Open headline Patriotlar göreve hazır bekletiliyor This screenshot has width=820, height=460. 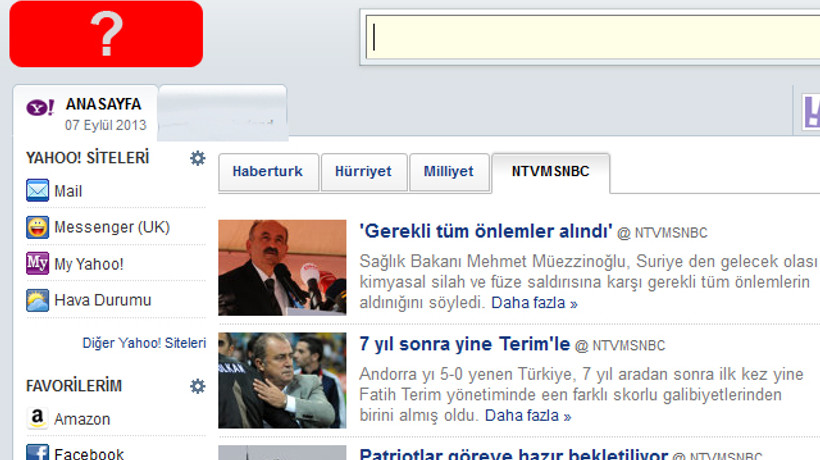tap(514, 453)
